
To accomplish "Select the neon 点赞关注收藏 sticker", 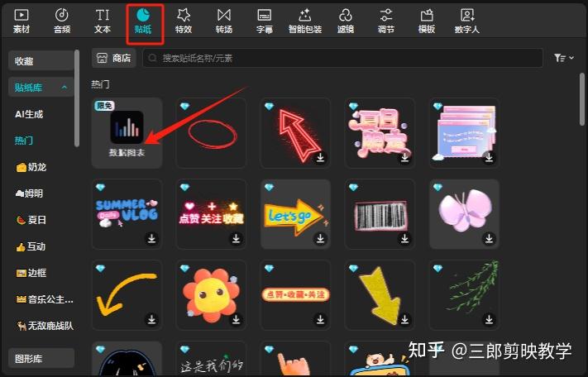I will 211,214.
